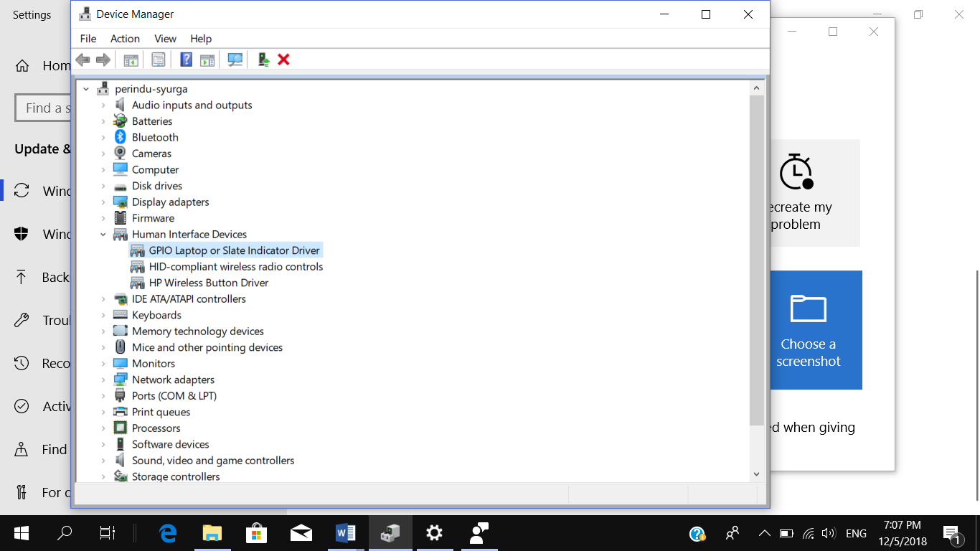The height and width of the screenshot is (551, 980).
Task: Click the Home icon in Settings window
Action: click(22, 66)
